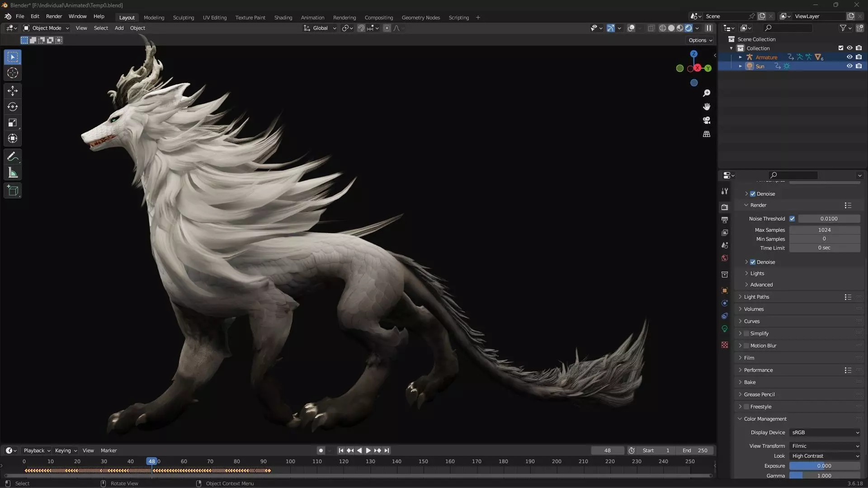868x488 pixels.
Task: Open the Physics properties tab
Action: 725,303
